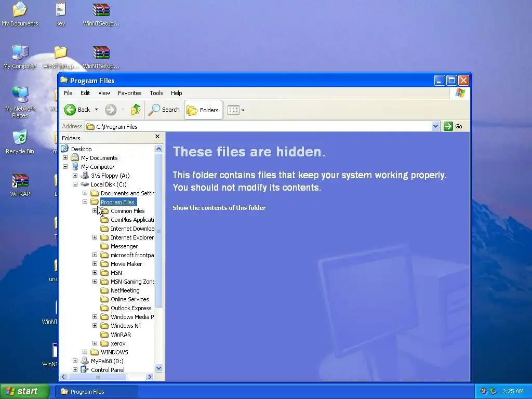Image resolution: width=532 pixels, height=399 pixels.
Task: Expand Control Panel tree node
Action: click(75, 369)
